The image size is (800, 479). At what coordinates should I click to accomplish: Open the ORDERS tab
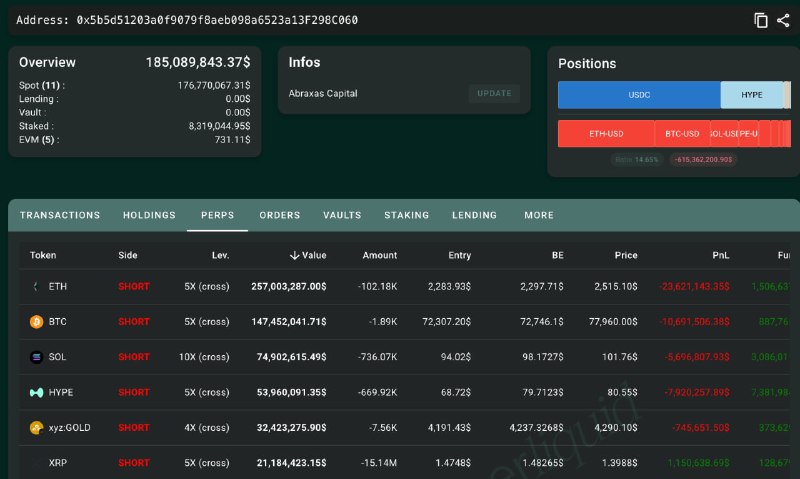(x=280, y=215)
